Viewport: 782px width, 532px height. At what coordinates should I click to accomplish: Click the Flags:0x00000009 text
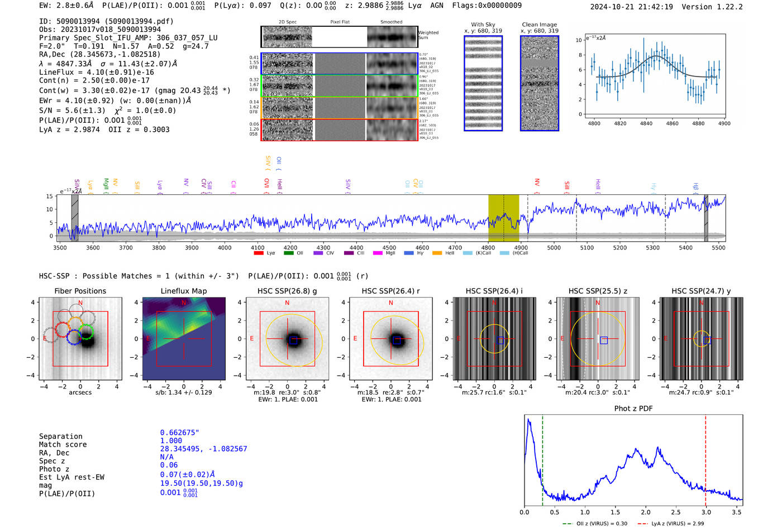[487, 5]
